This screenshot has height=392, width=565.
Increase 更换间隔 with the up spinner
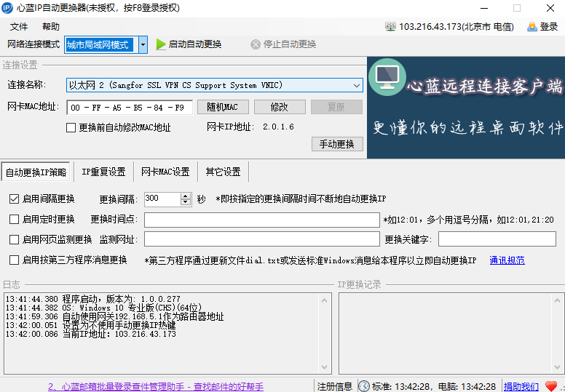[185, 196]
